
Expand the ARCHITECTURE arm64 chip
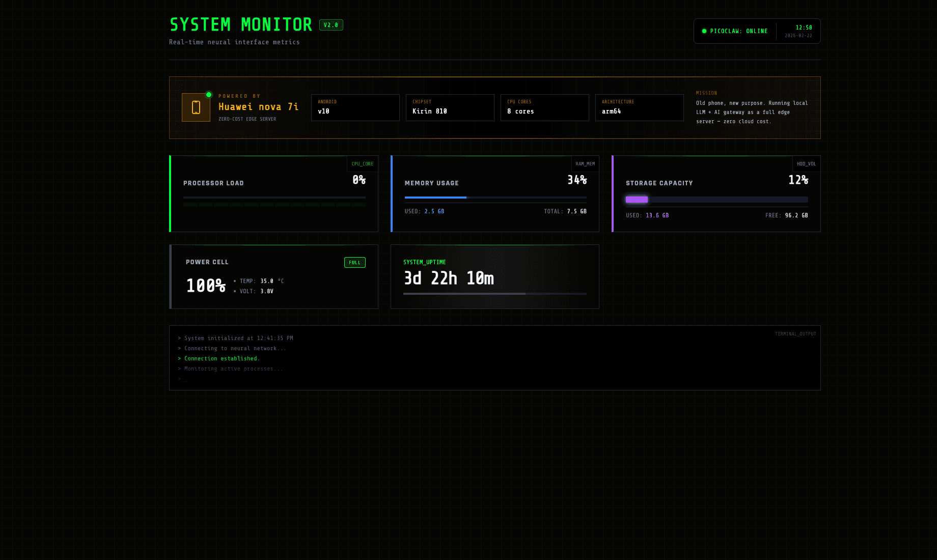639,107
